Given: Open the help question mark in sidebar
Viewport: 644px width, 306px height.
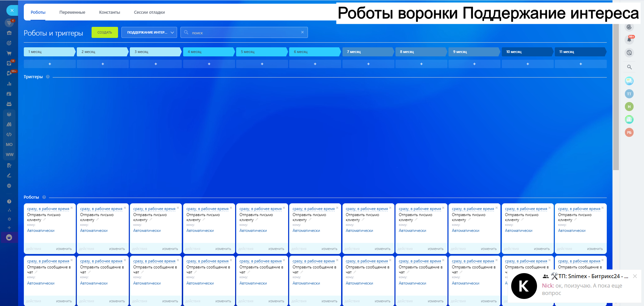Looking at the screenshot, I should 9,201.
